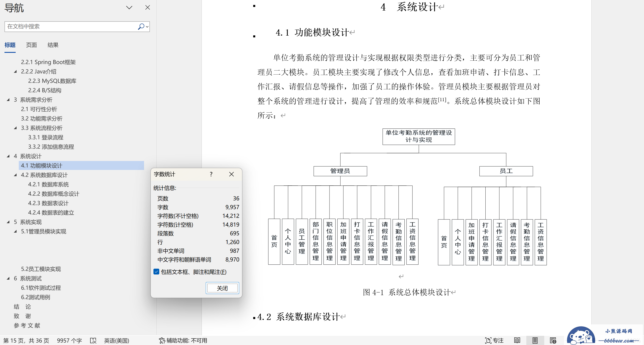Click the 4 系统设计 chapter title in document
Viewport: 644px width, 345px height.
click(x=410, y=7)
